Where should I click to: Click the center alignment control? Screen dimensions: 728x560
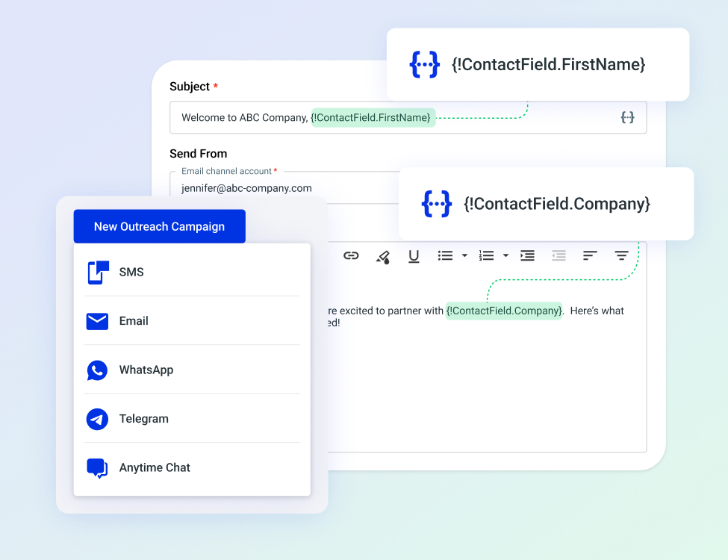tap(620, 255)
